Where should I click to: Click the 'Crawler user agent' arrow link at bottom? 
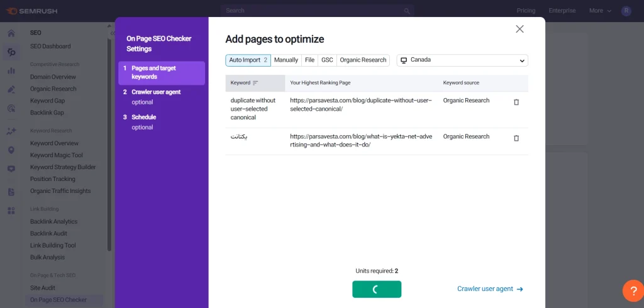click(x=489, y=289)
